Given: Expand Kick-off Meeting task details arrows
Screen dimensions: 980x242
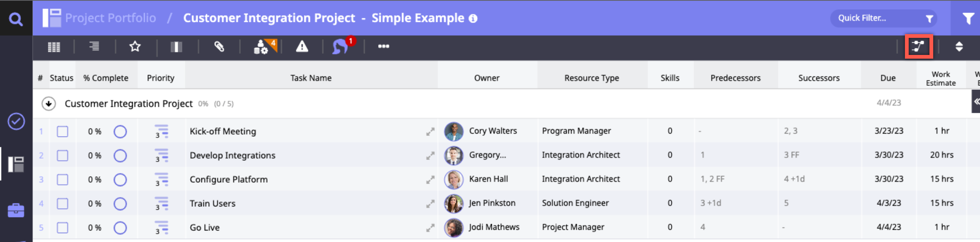Looking at the screenshot, I should coord(430,131).
